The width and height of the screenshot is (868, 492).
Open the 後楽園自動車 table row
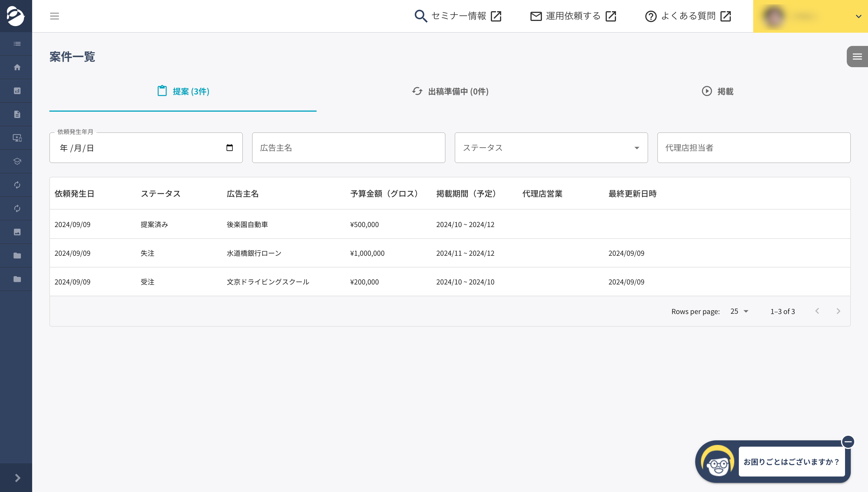[247, 224]
